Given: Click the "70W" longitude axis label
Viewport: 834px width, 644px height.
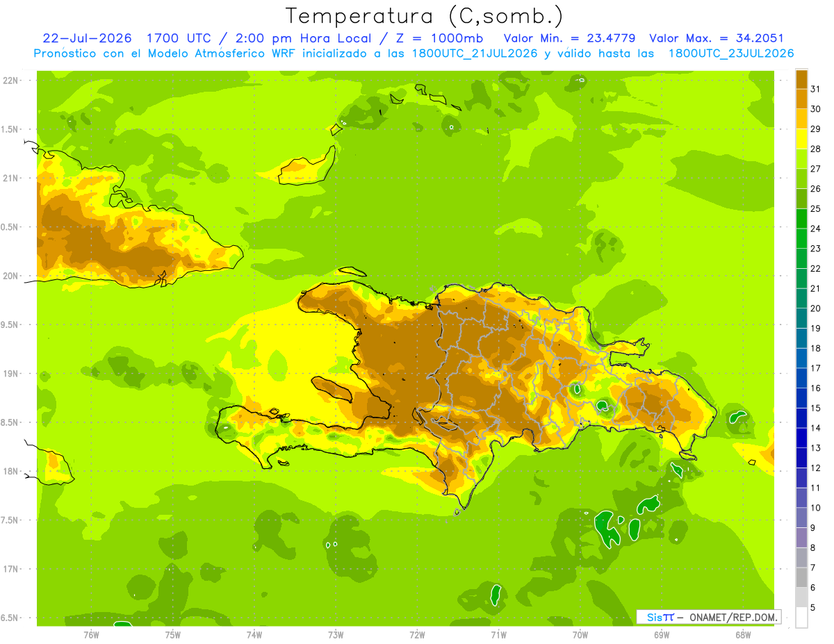Looking at the screenshot, I should tap(580, 635).
